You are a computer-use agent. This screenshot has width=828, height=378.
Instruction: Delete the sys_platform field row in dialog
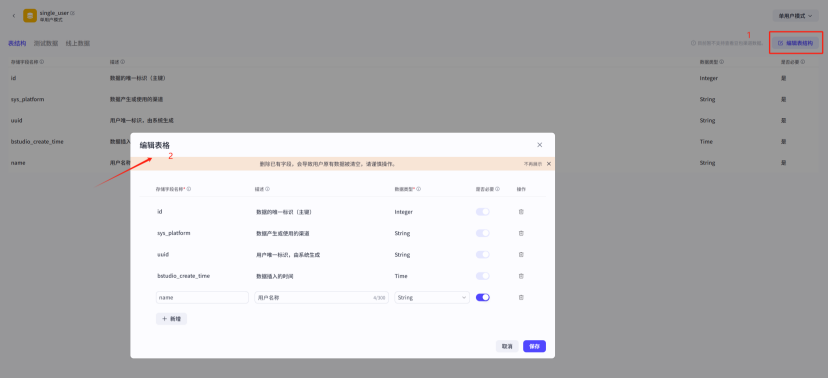coord(521,233)
